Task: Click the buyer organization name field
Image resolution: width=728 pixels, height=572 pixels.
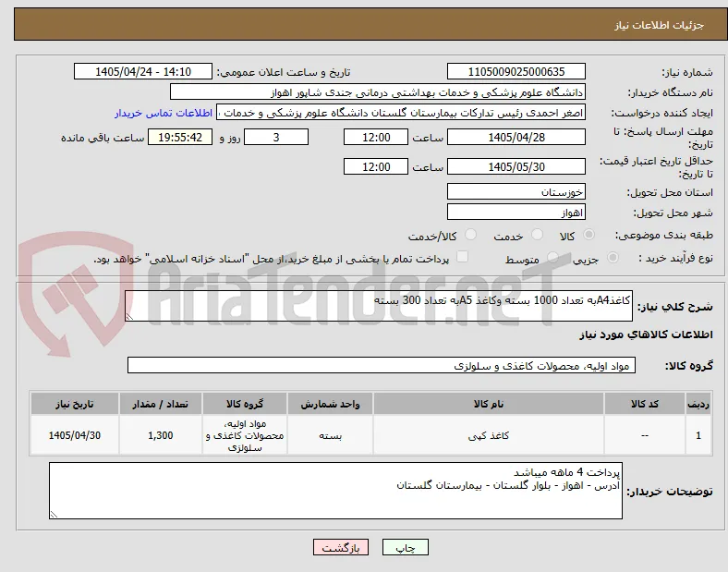Action: point(378,91)
